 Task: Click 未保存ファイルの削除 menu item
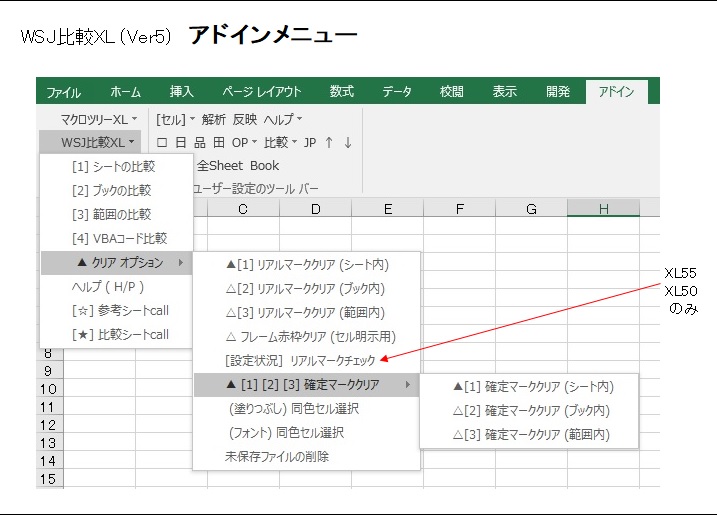click(277, 457)
